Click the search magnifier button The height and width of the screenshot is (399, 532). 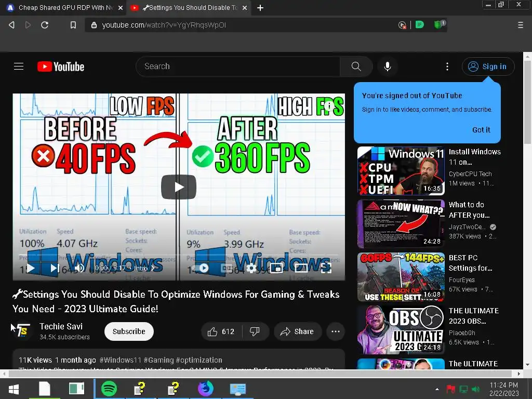click(356, 66)
